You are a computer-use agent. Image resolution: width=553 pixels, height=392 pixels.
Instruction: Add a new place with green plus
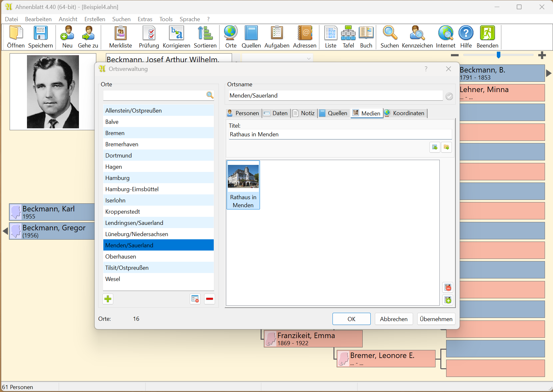pos(108,299)
